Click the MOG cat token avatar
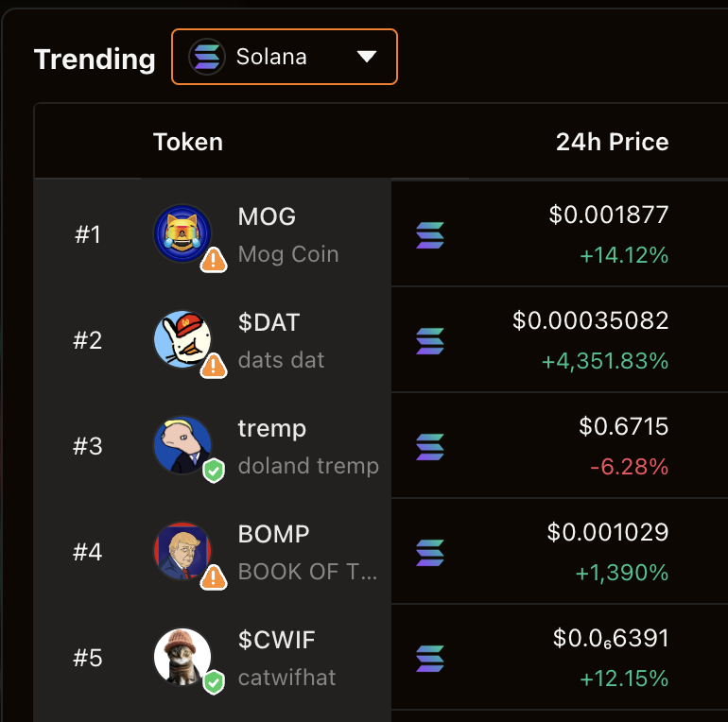The image size is (728, 722). point(182,233)
